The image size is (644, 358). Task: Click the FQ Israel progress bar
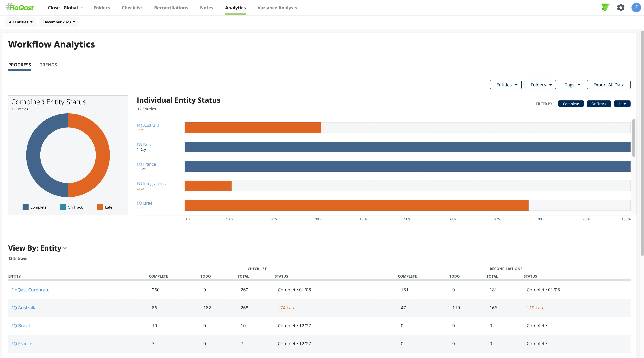(x=357, y=205)
